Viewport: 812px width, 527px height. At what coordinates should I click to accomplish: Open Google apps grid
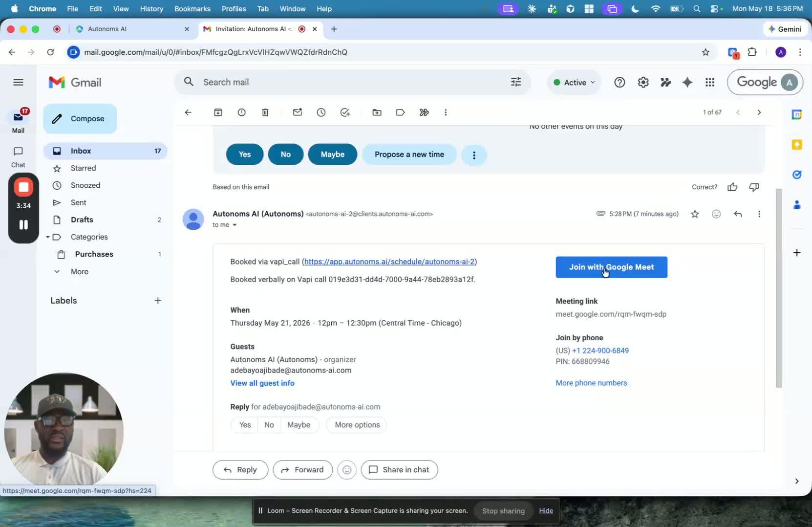[710, 83]
